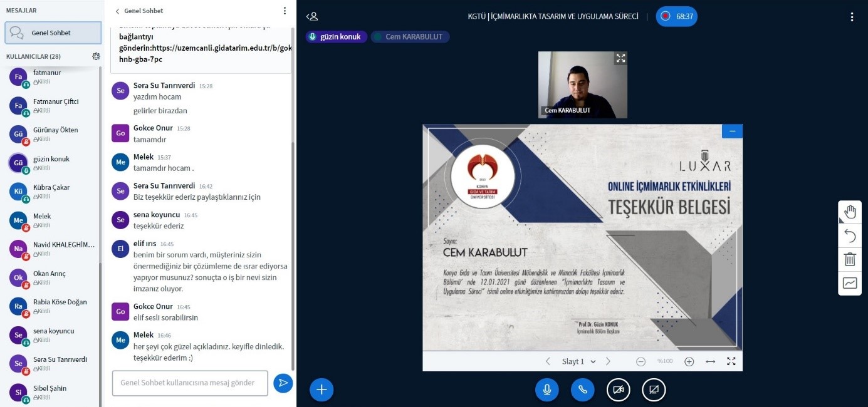Toggle multi-user whiteboard icon
Viewport: 868px width, 407px height.
point(850,282)
